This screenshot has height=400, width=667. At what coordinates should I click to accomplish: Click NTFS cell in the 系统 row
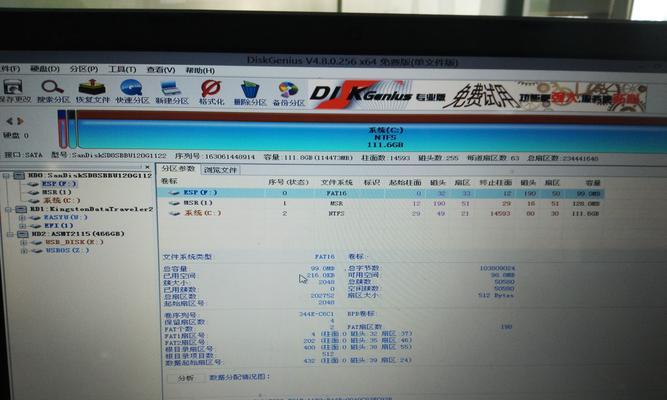pos(336,213)
